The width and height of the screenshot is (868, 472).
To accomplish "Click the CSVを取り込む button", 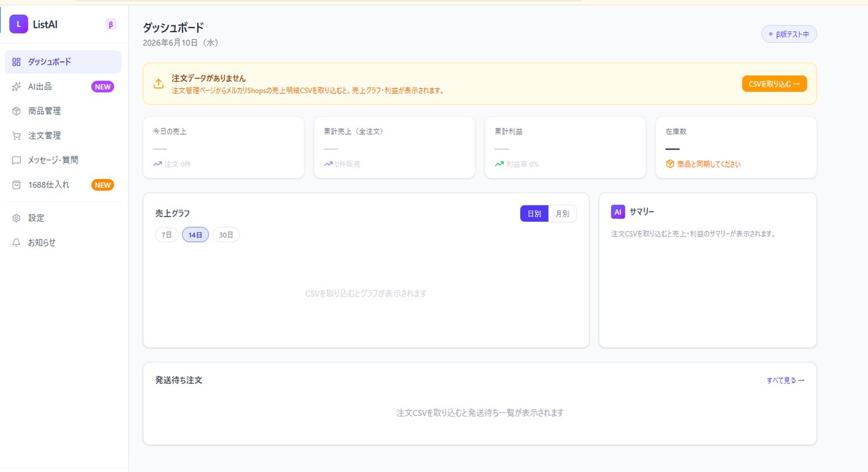I will (774, 84).
